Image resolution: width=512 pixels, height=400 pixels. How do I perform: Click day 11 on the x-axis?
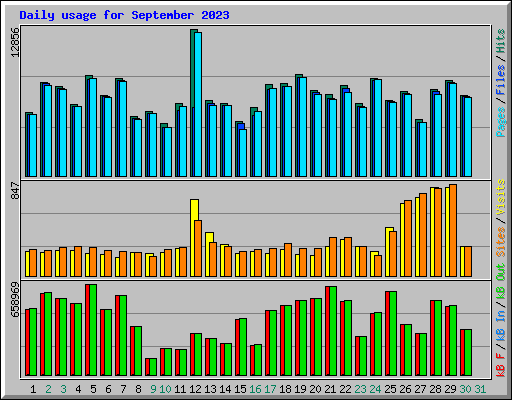[x=180, y=389]
